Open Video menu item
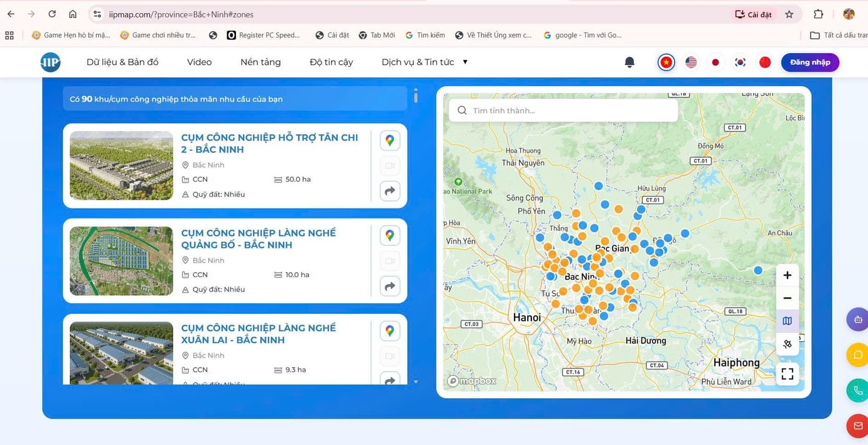The width and height of the screenshot is (868, 445). (x=199, y=62)
